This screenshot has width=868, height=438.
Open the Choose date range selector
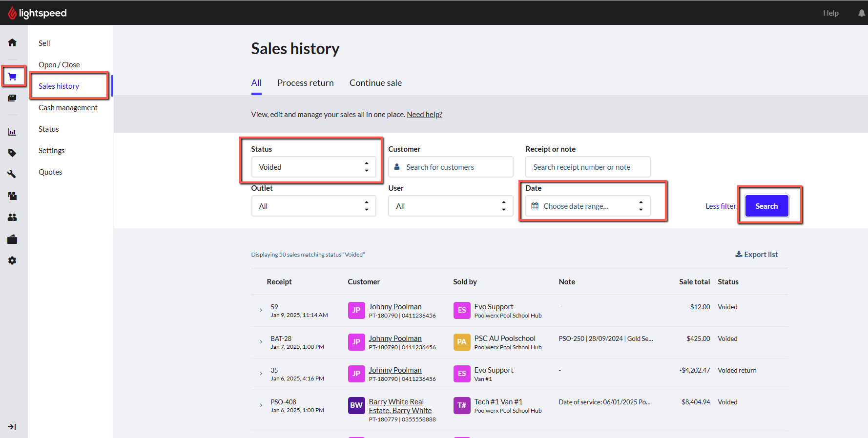click(x=588, y=206)
